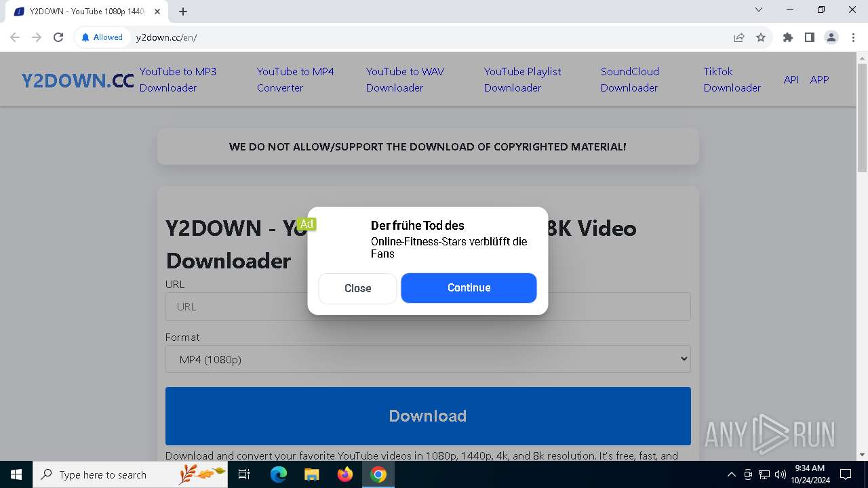This screenshot has height=488, width=868.
Task: Click the scrollbar down arrow
Action: (x=862, y=455)
